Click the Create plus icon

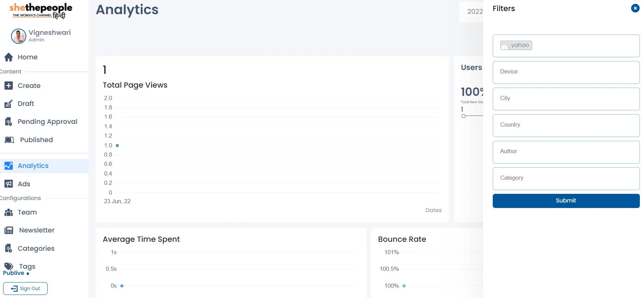pos(9,86)
